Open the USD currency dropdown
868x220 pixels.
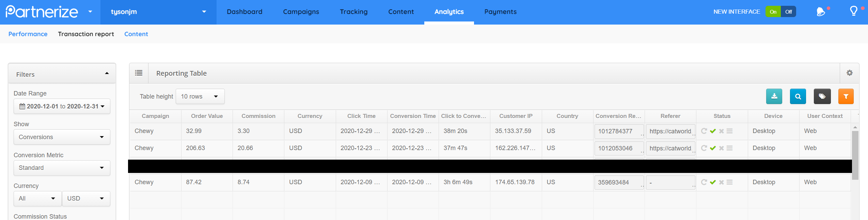[86, 199]
